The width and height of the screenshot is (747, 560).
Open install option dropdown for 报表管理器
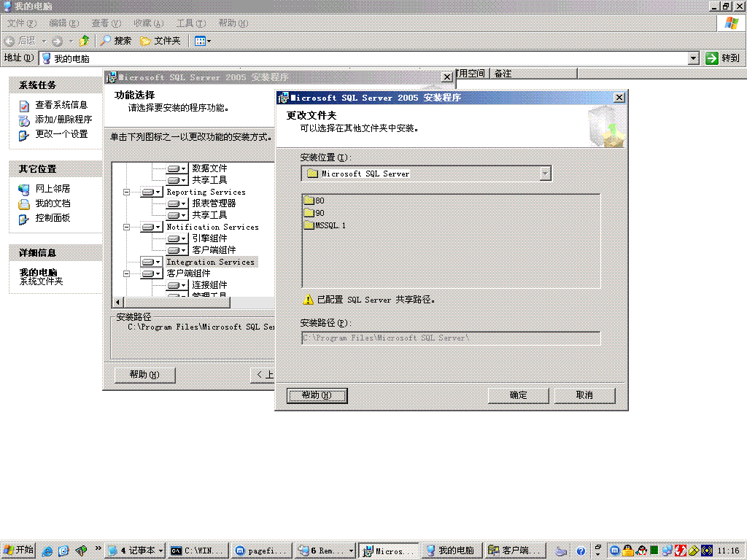point(177,203)
